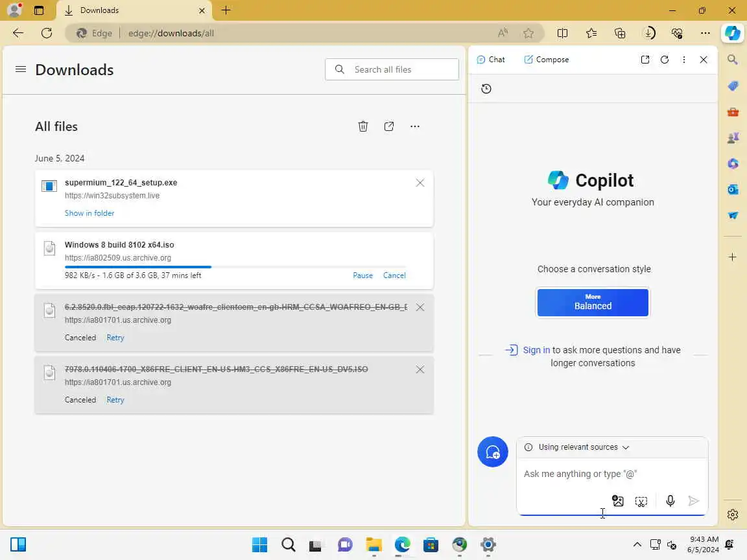747x560 pixels.
Task: Remove the 6.2.8520 canceled download entry
Action: point(420,307)
